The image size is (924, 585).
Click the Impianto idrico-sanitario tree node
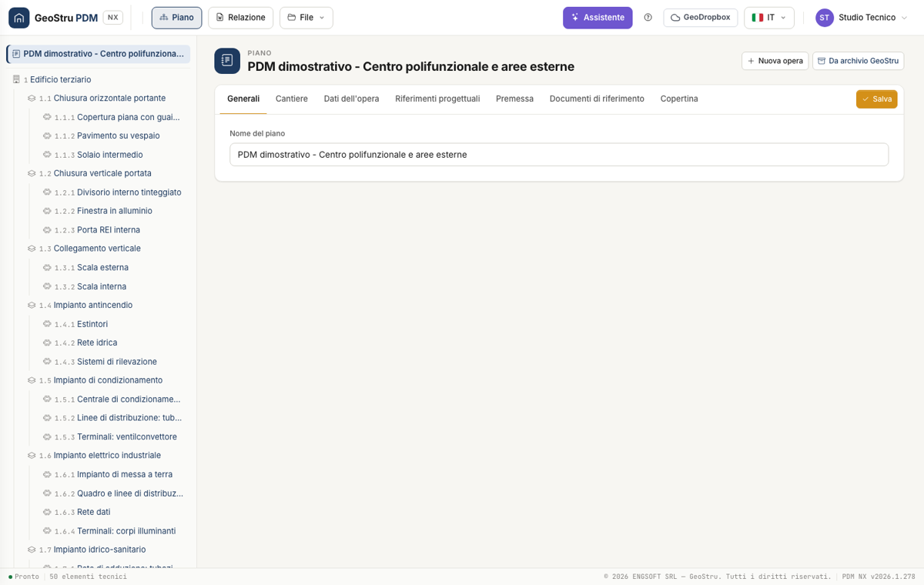99,550
